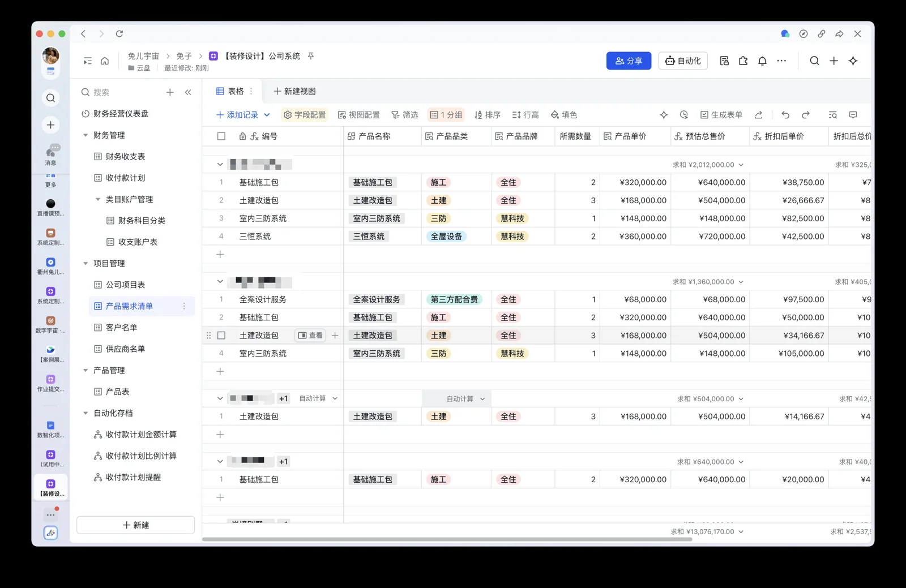Open 财务经营仪表盘 in the sidebar
906x588 pixels.
(x=116, y=114)
